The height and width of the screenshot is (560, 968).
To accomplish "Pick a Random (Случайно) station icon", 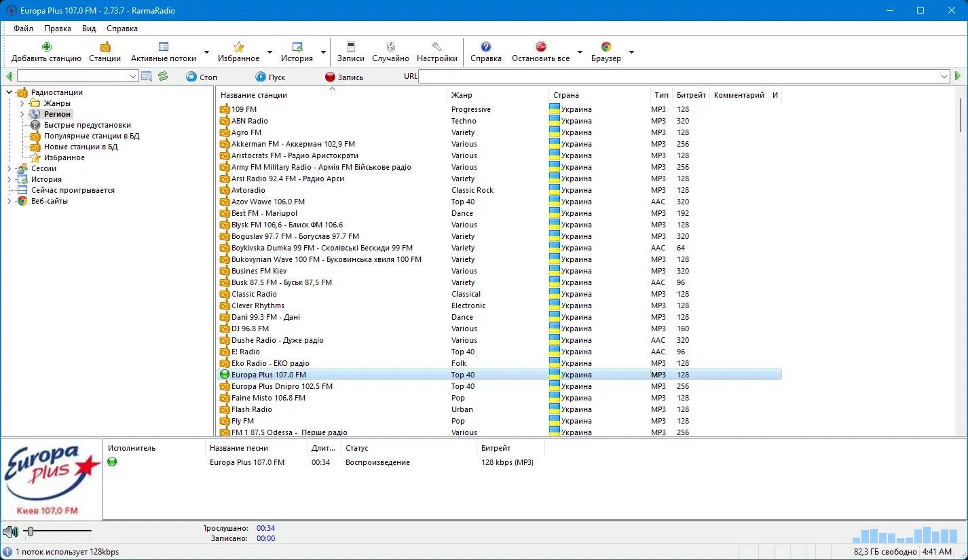I will (x=390, y=48).
